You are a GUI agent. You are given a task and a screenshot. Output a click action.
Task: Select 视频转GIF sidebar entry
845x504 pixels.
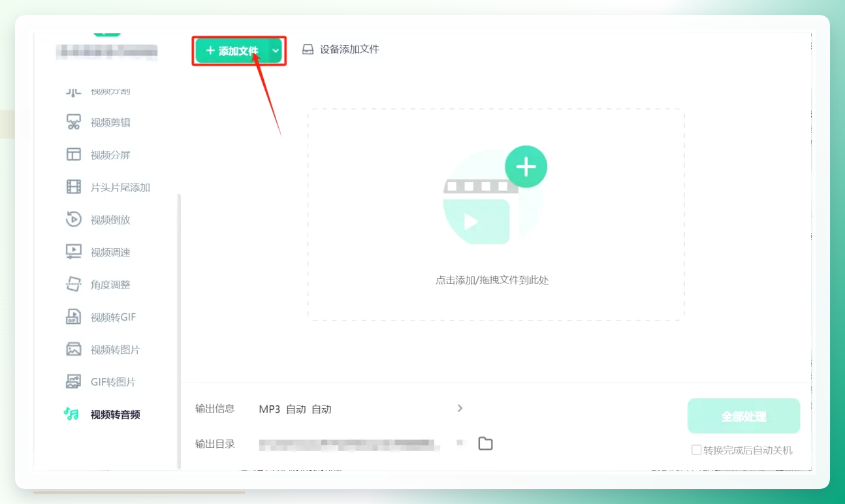tap(113, 317)
